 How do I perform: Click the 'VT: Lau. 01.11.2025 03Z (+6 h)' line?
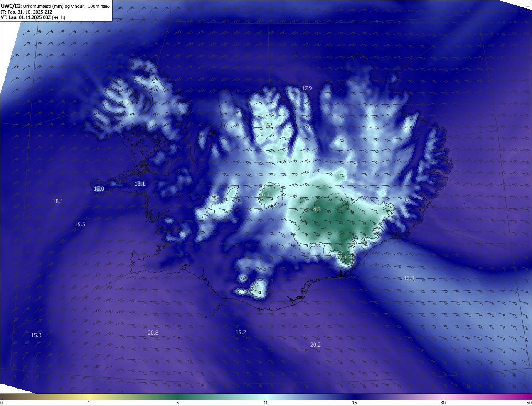33,17
